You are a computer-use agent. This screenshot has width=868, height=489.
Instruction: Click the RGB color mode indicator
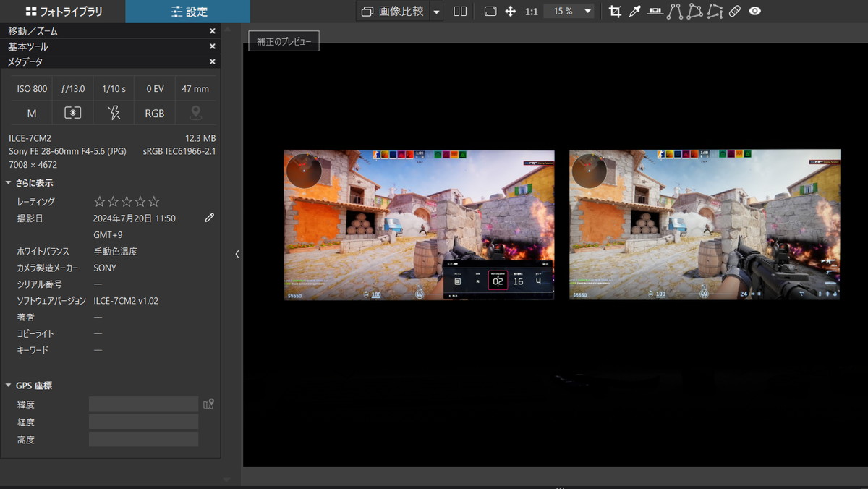(155, 114)
